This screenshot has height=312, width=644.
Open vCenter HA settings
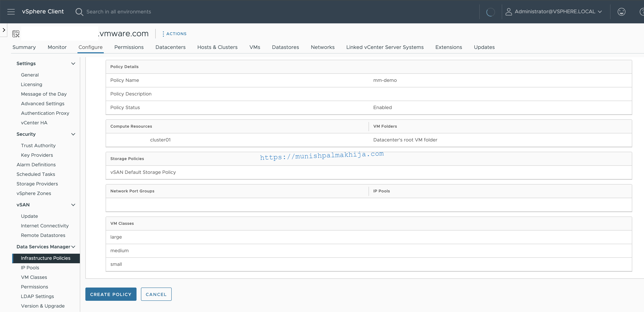34,123
